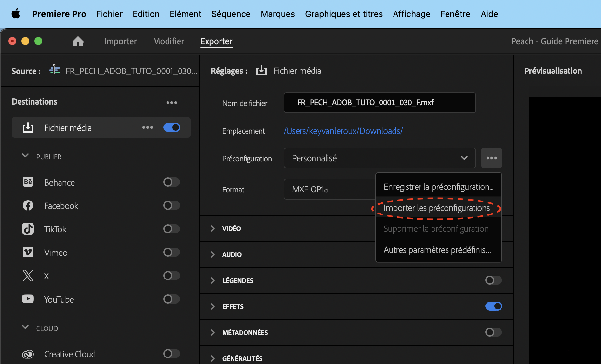Click the TikTok destination icon

28,229
